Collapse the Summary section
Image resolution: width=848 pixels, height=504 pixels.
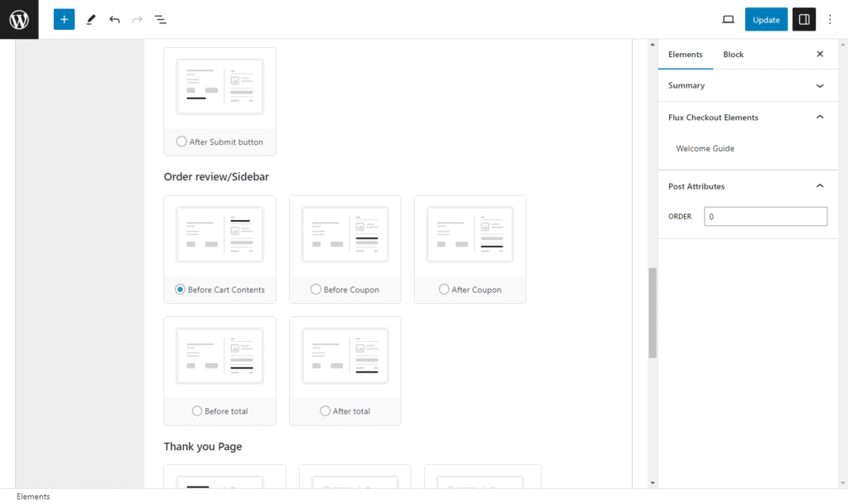pos(820,85)
